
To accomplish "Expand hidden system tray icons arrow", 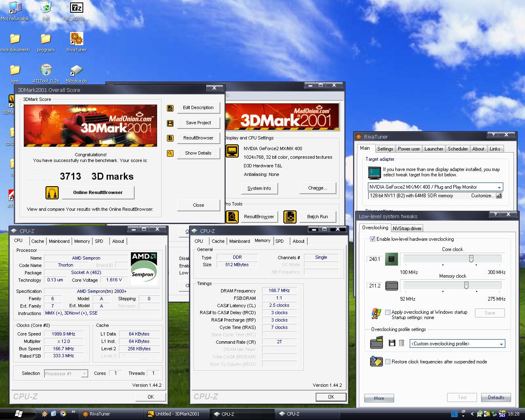I will click(472, 414).
